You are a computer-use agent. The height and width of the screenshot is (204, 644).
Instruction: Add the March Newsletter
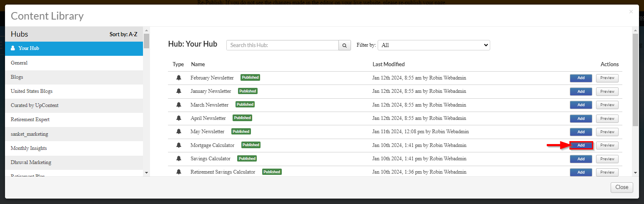[x=581, y=105]
